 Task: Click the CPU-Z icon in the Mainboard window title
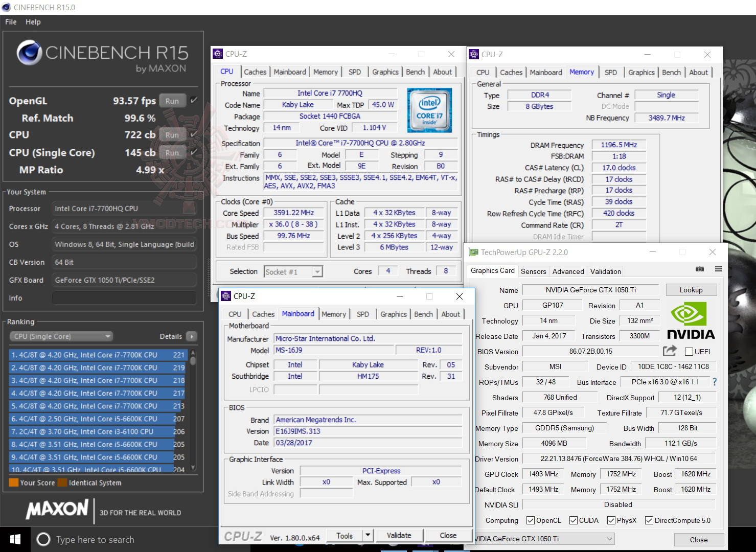point(226,296)
